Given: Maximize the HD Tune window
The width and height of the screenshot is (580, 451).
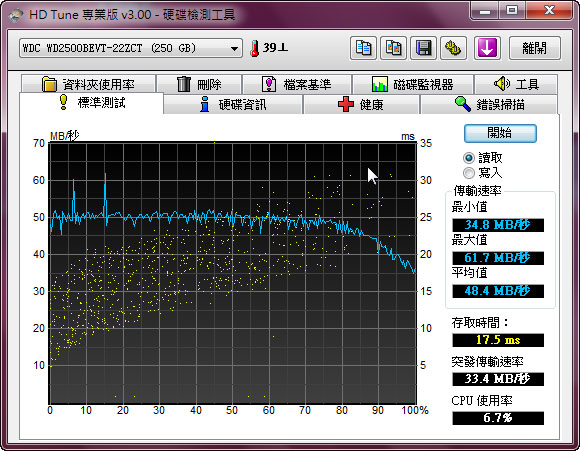Looking at the screenshot, I should [x=512, y=11].
